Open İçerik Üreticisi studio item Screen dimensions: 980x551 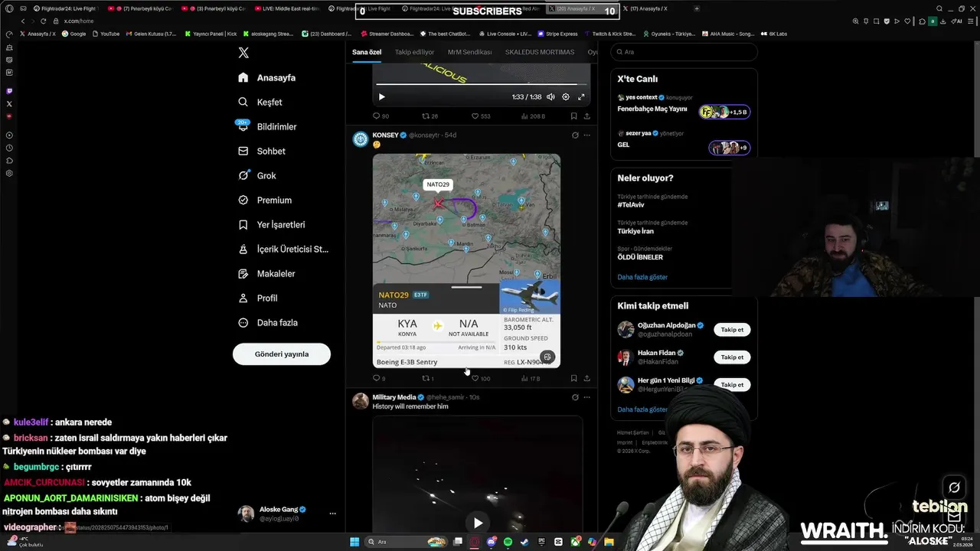[283, 249]
